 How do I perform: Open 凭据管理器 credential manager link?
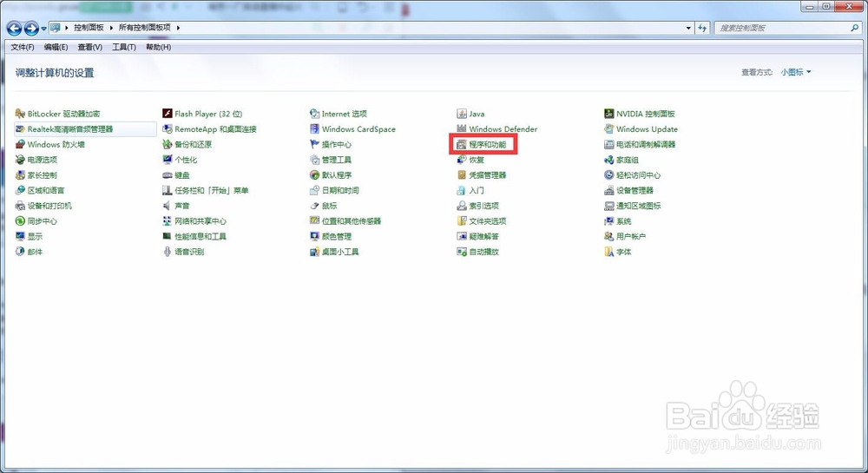[488, 174]
